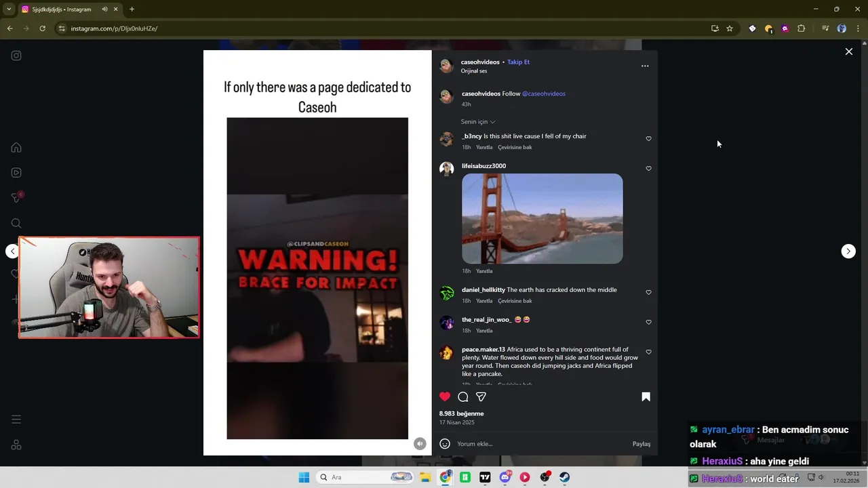The height and width of the screenshot is (488, 868).
Task: Like daniel_hellkitty's comment
Action: [x=648, y=293]
